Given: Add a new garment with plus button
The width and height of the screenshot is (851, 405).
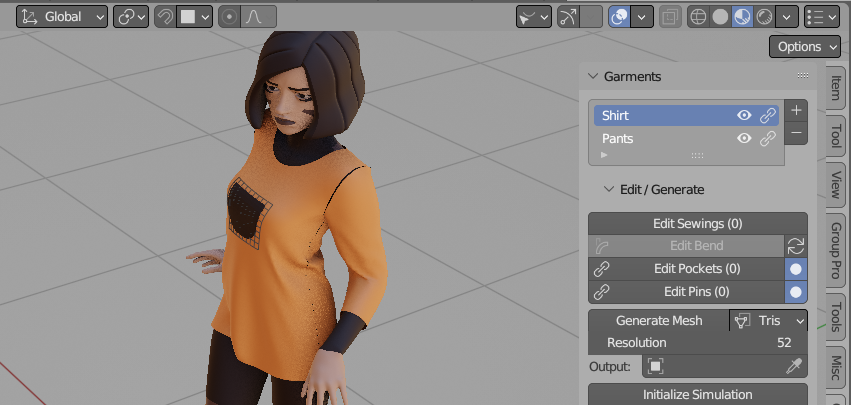Looking at the screenshot, I should click(x=796, y=111).
